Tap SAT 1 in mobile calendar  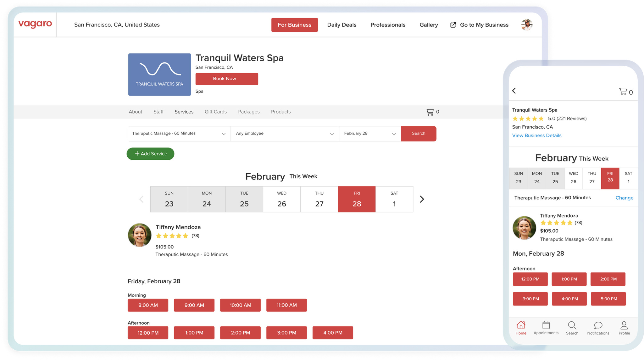tap(628, 178)
